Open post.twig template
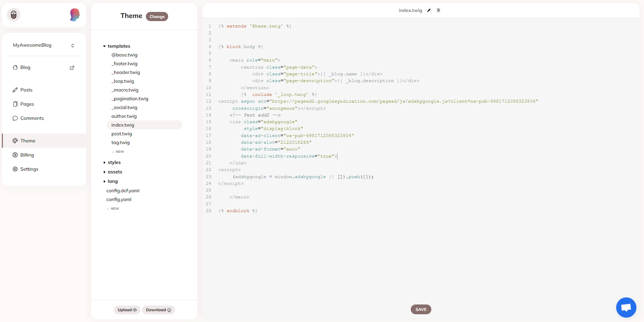This screenshot has width=644, height=322. pos(122,134)
